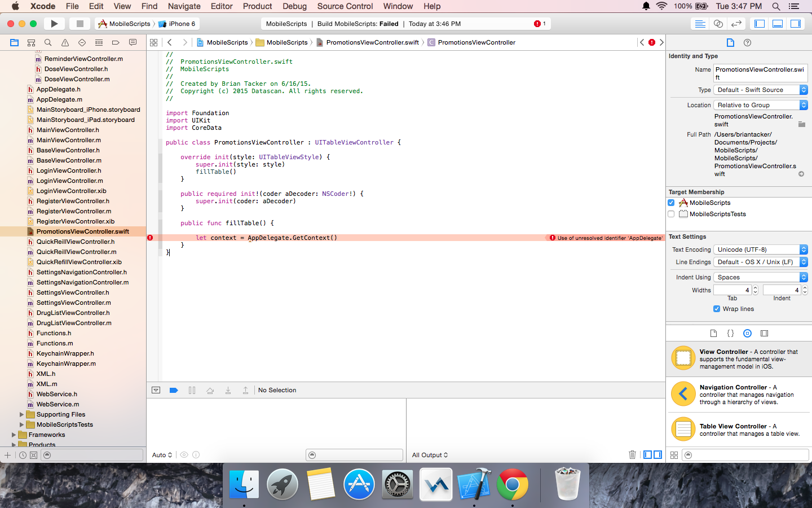
Task: Open the related items grid menu
Action: click(153, 42)
